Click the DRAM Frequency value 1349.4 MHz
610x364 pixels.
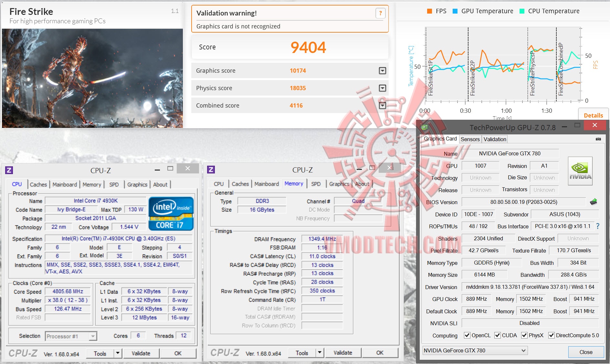pos(322,239)
